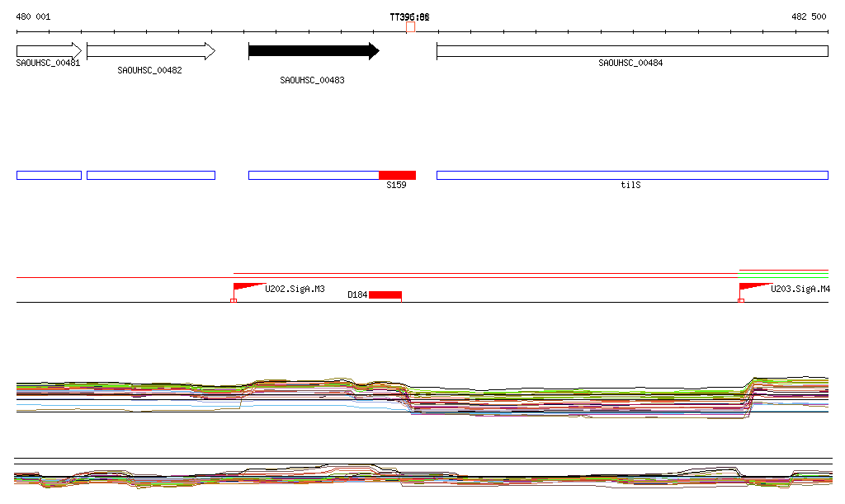Click the small red square under U203 flag
This screenshot has width=845, height=504.
coord(741,300)
